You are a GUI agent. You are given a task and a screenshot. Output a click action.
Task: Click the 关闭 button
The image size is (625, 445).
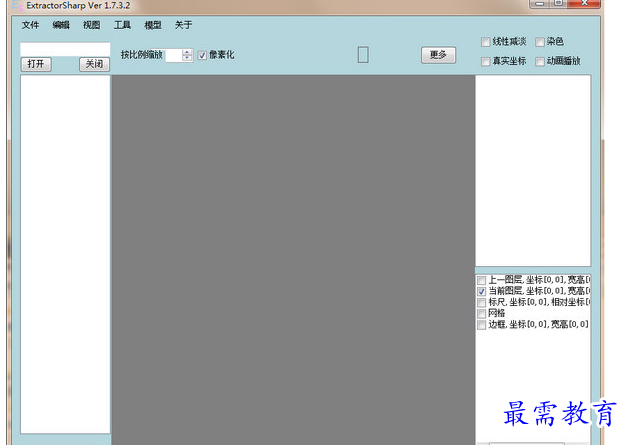[94, 64]
